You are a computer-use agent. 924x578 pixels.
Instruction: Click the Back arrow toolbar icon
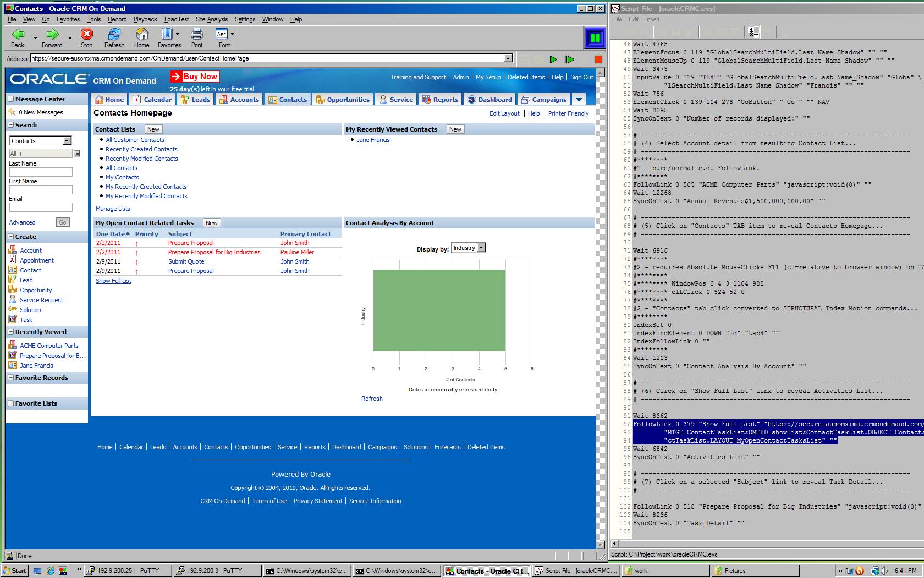[18, 34]
